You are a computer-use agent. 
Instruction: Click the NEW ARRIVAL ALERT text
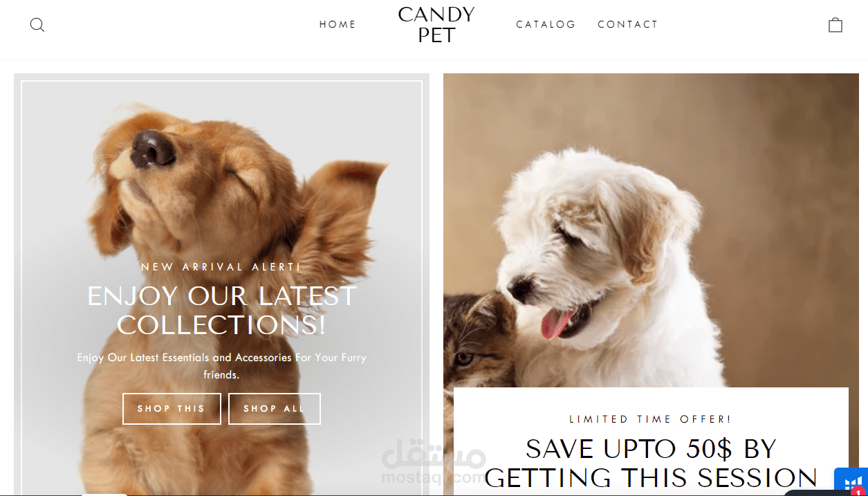[x=221, y=267]
